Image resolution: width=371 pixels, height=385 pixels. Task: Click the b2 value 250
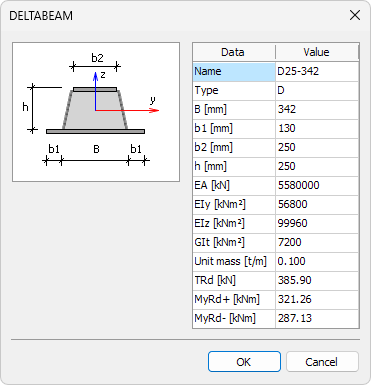317,148
